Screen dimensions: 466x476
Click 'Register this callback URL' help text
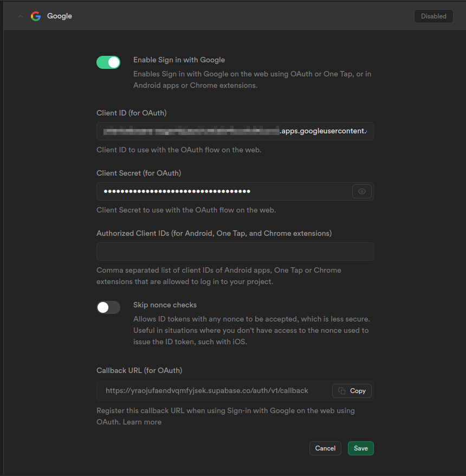pyautogui.click(x=225, y=416)
